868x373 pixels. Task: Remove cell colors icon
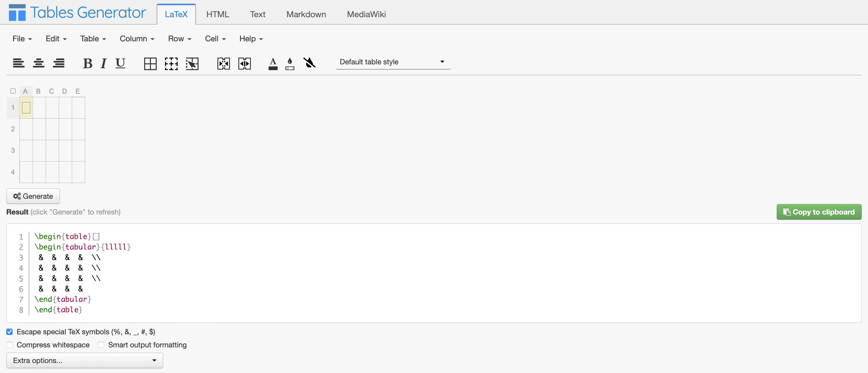point(309,63)
